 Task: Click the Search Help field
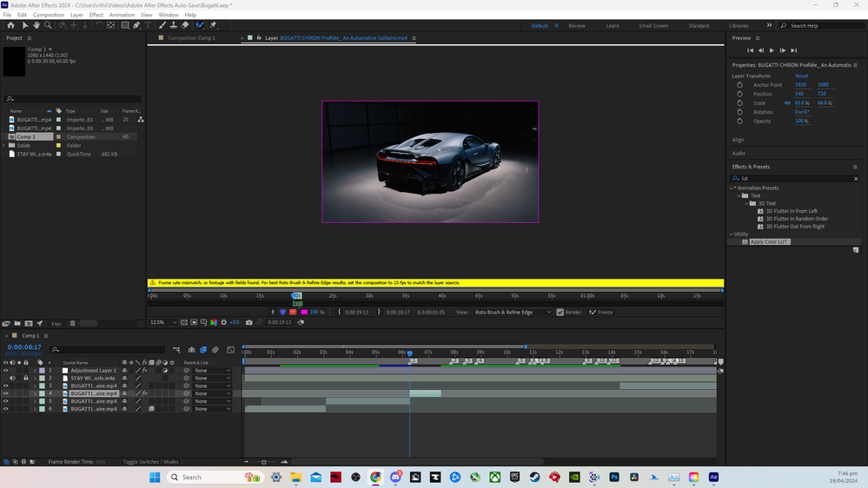821,26
